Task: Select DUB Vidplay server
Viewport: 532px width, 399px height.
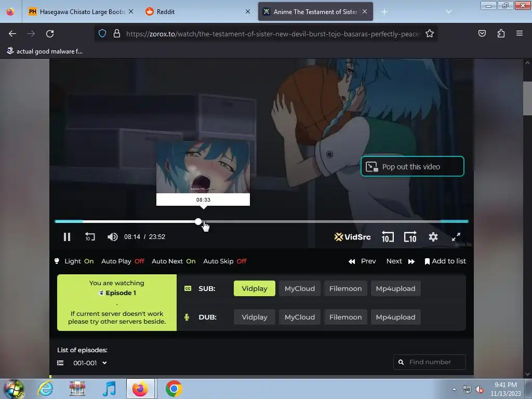Action: [x=255, y=317]
